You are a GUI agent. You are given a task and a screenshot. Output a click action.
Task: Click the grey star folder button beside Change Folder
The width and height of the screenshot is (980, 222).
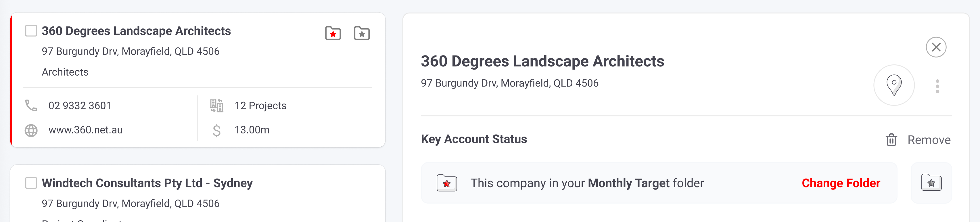(931, 183)
